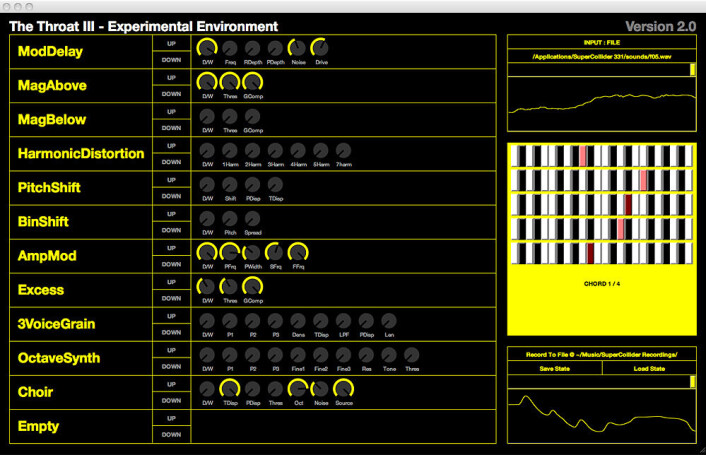The height and width of the screenshot is (455, 706).
Task: Click the UP button for AmpMod
Action: coord(172,248)
